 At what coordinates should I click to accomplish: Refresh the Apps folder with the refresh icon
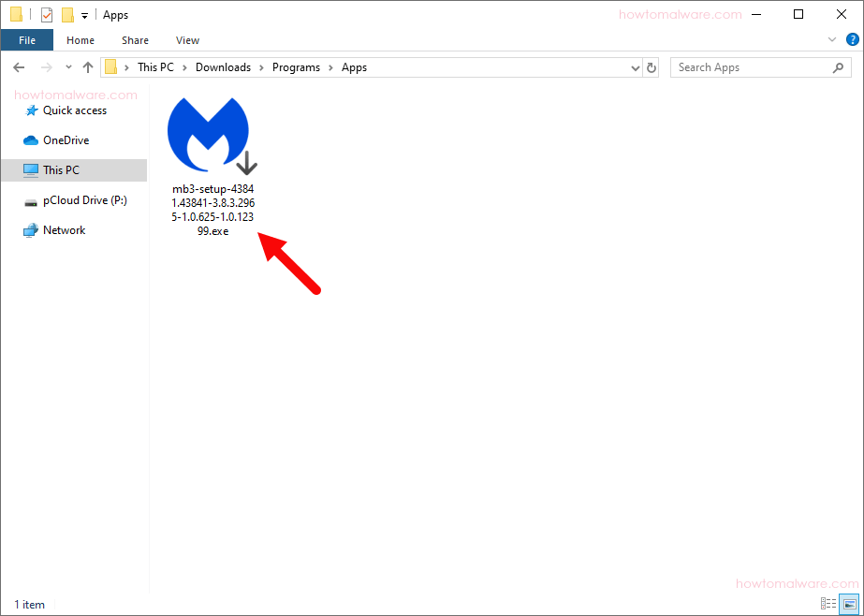click(651, 66)
